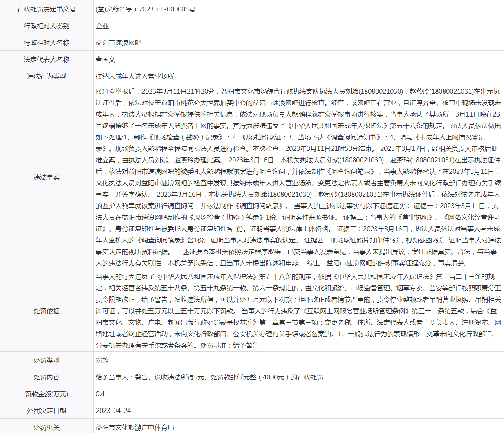
Task: Click the 罚款 value in the 处罚类别 row
Action: click(x=102, y=360)
